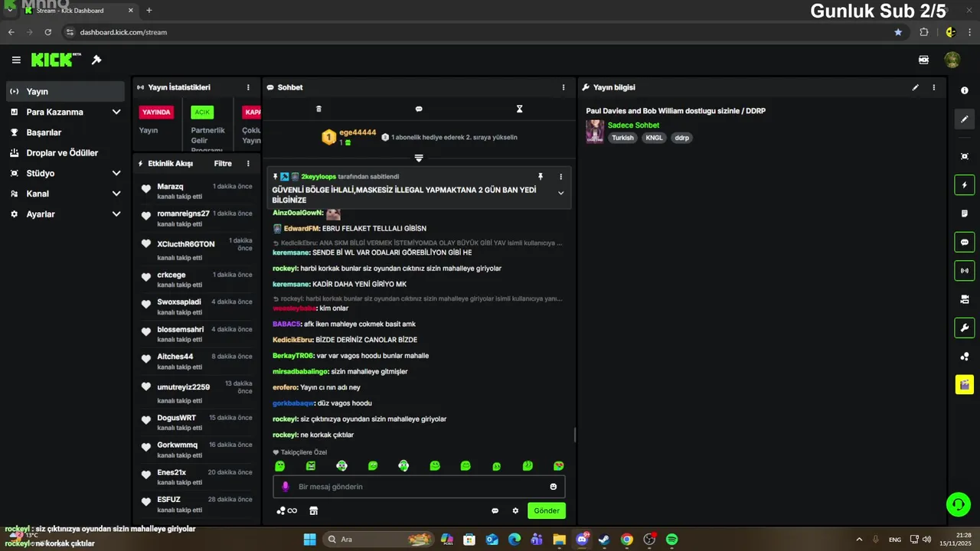Image resolution: width=980 pixels, height=551 pixels.
Task: Click the green KICK logo
Action: (55, 60)
